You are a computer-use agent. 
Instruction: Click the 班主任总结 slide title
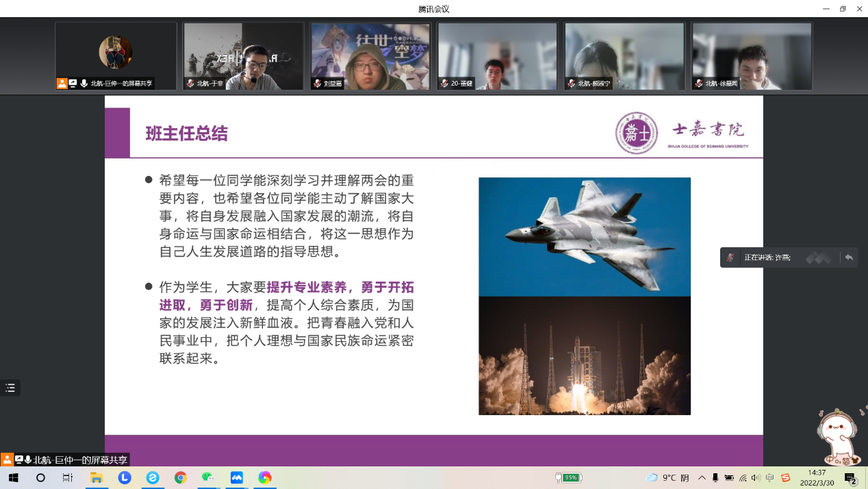[186, 134]
